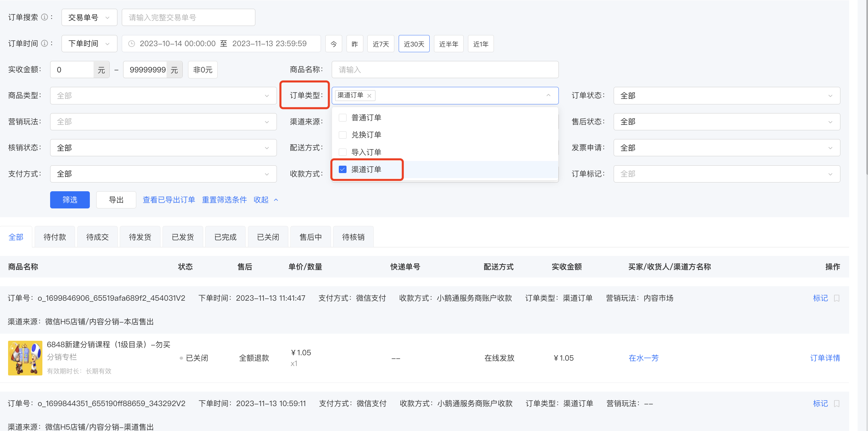The width and height of the screenshot is (868, 431).
Task: Click info icon beside 订单搜索 label
Action: (44, 17)
